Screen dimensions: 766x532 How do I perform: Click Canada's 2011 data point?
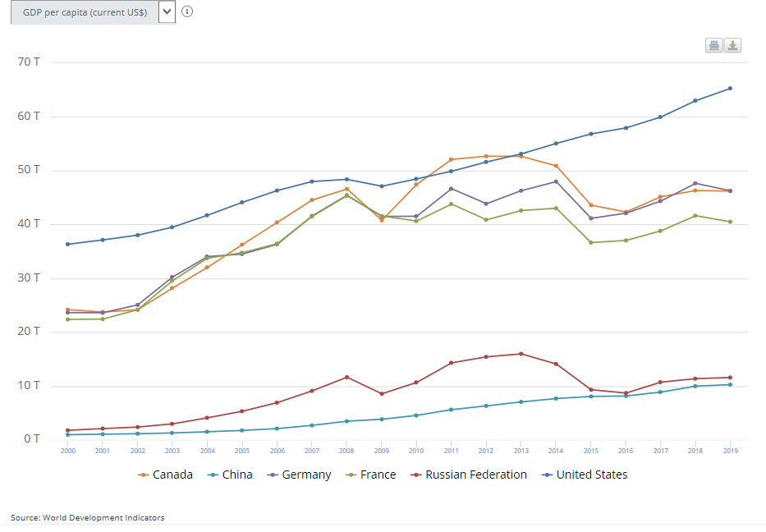click(x=451, y=159)
